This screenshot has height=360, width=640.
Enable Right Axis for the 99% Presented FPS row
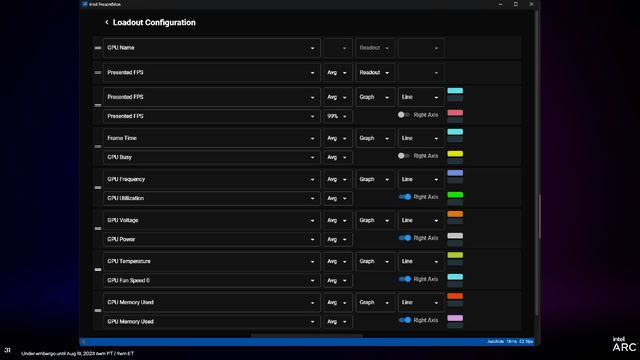[404, 115]
